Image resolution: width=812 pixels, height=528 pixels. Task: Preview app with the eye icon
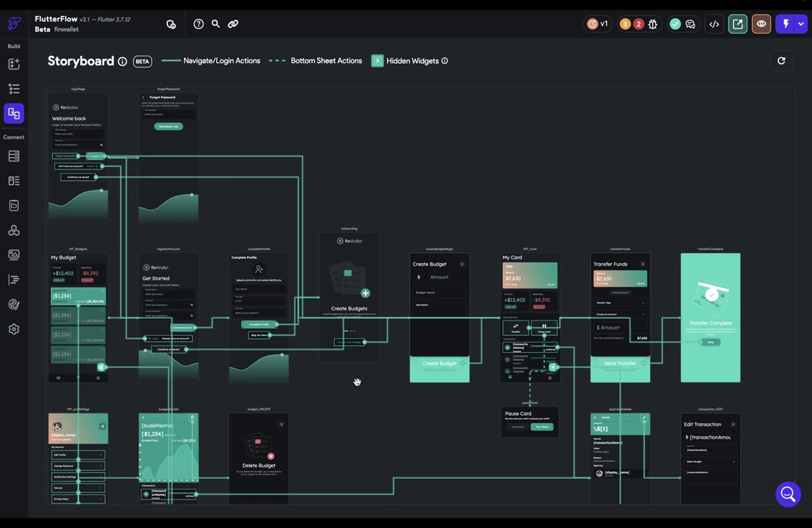point(761,24)
